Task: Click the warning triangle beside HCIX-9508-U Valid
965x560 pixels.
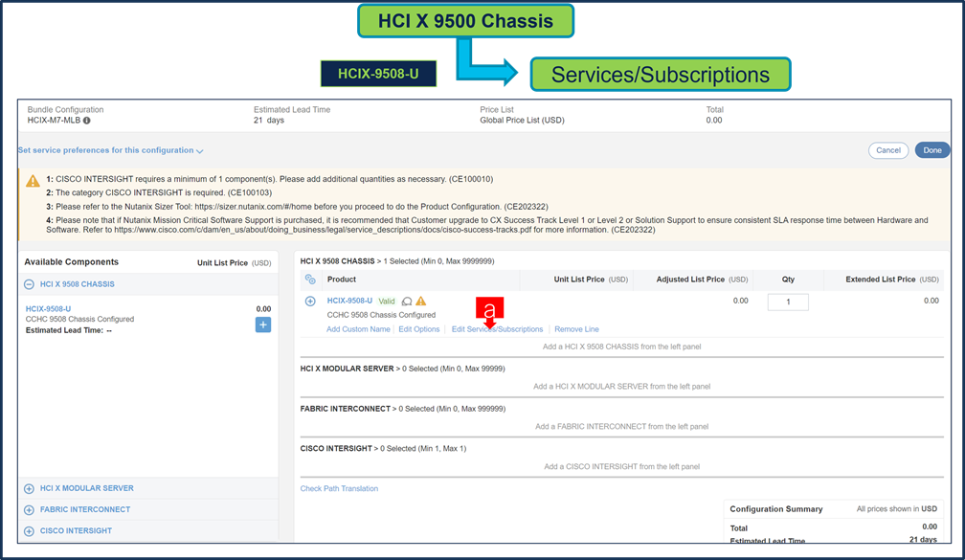Action: 421,301
